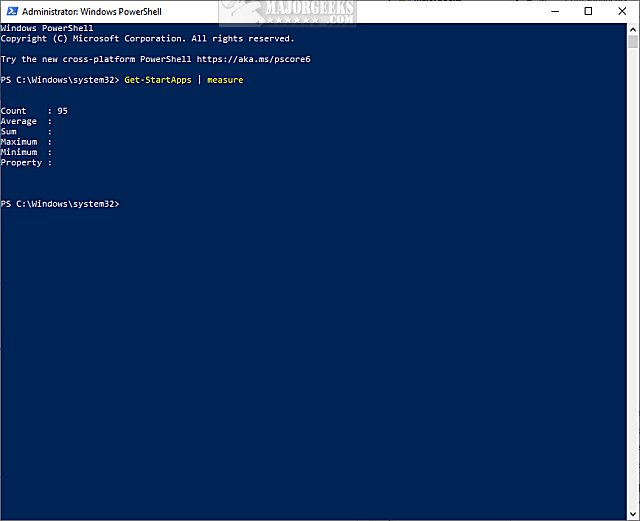The width and height of the screenshot is (640, 521).
Task: Click the Copyright Microsoft Corporation line
Action: [x=147, y=38]
